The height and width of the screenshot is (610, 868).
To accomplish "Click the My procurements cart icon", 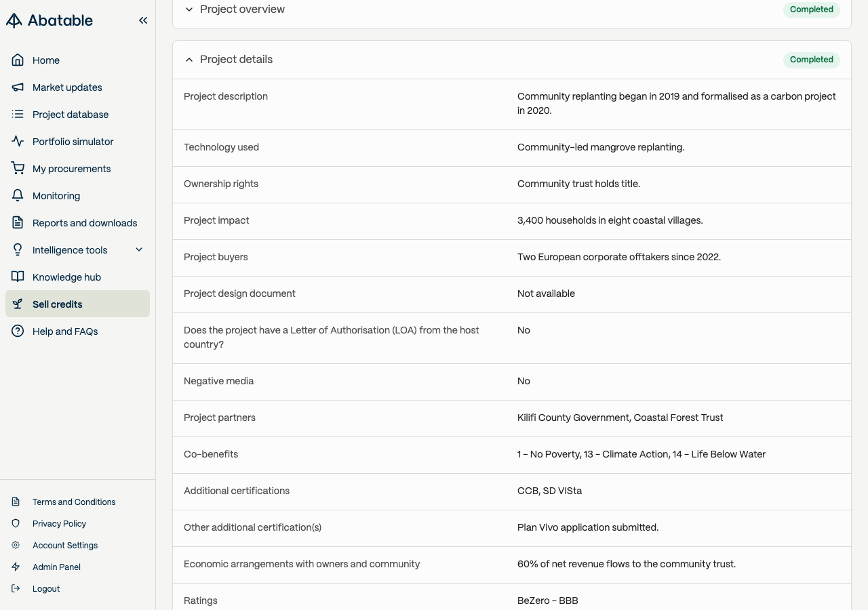I will click(18, 169).
